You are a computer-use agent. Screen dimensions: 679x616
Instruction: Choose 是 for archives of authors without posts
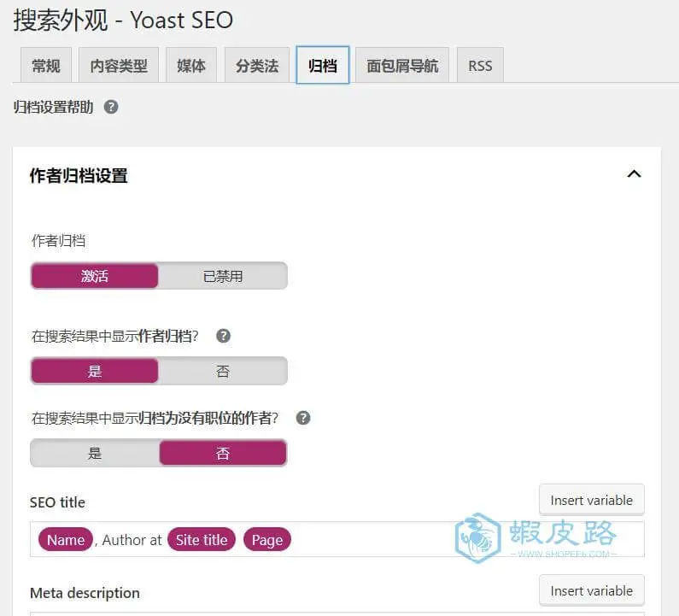(x=95, y=453)
